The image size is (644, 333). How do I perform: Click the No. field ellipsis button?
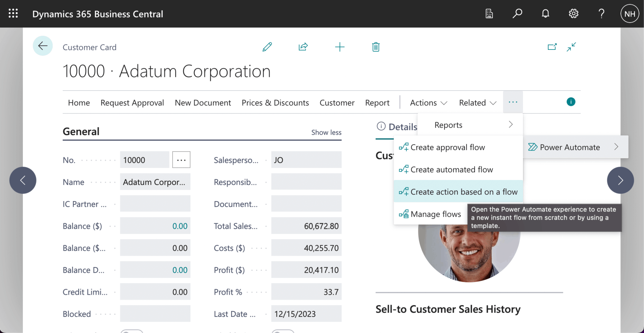coord(181,160)
